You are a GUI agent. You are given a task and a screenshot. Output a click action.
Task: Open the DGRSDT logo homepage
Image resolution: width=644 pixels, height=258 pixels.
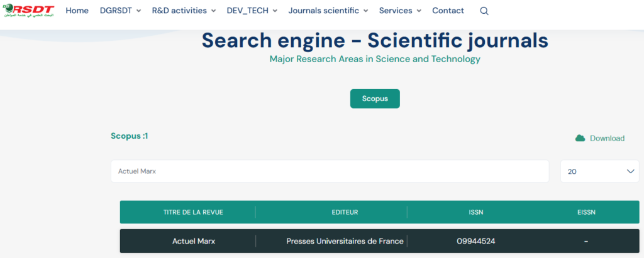[28, 11]
